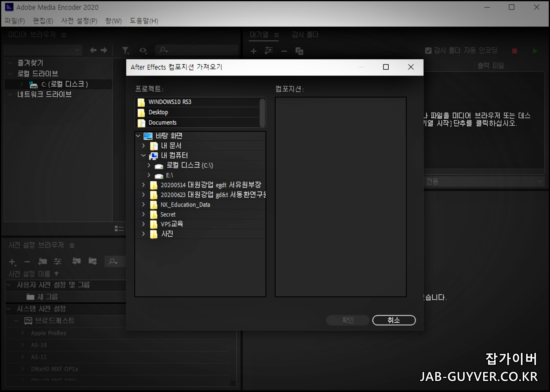The image size is (550, 392).
Task: Open the 사전 설정 브라우저 panel menu icon
Action: pos(72,246)
